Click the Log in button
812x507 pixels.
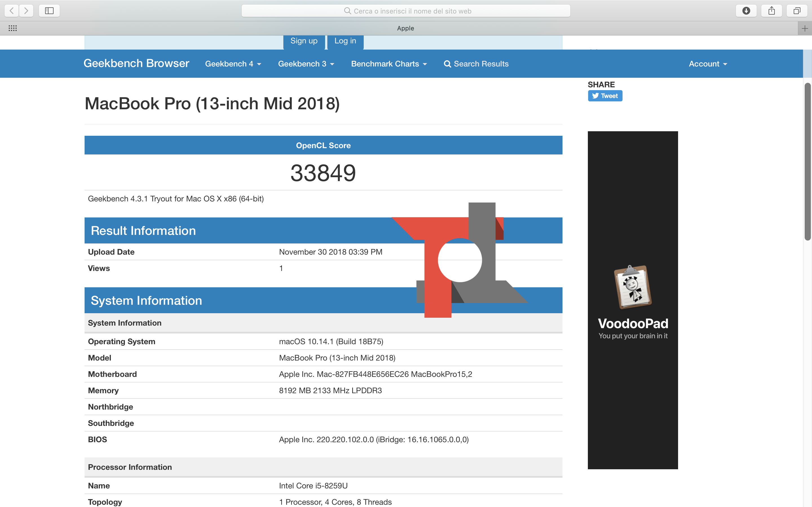(x=345, y=41)
